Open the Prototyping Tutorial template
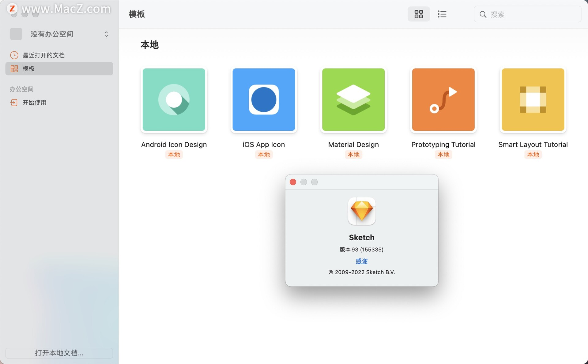 coord(443,100)
